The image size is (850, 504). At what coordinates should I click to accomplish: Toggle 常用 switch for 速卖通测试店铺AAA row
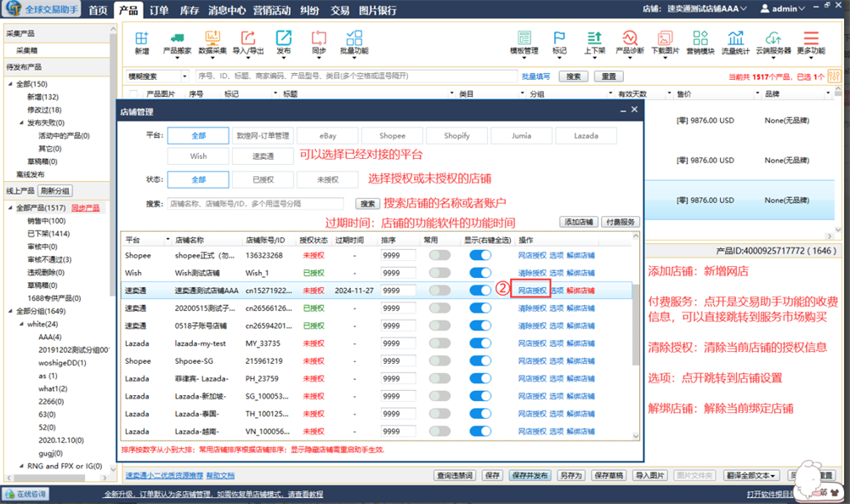pos(439,291)
